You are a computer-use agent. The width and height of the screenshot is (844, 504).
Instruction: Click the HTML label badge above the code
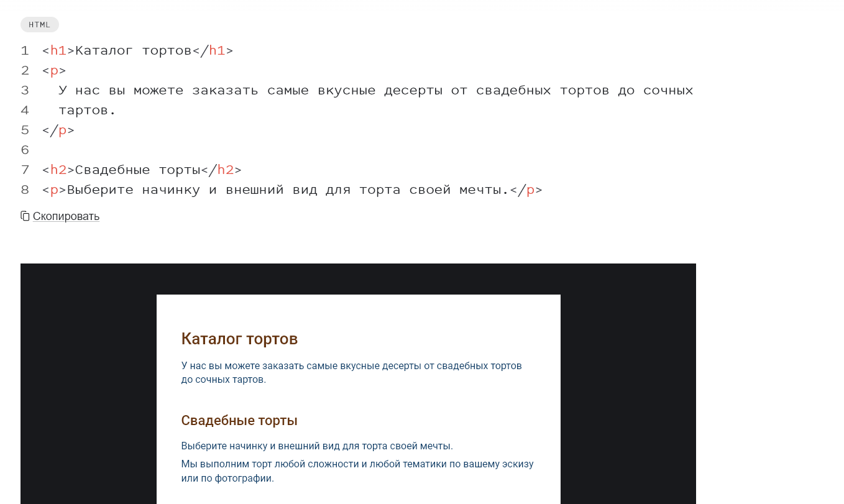[x=39, y=24]
